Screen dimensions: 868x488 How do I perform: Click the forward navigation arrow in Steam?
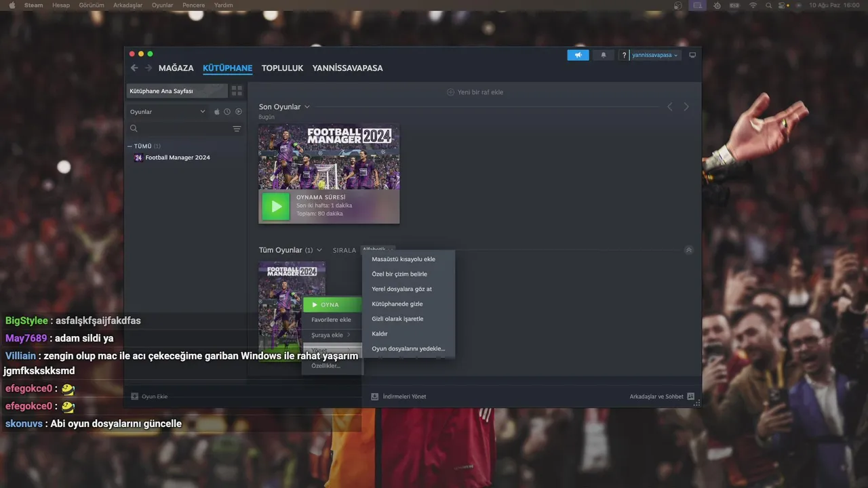(x=149, y=68)
